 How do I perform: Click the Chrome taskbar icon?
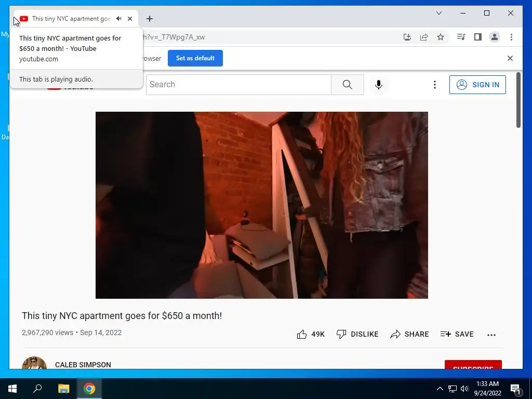[89, 389]
